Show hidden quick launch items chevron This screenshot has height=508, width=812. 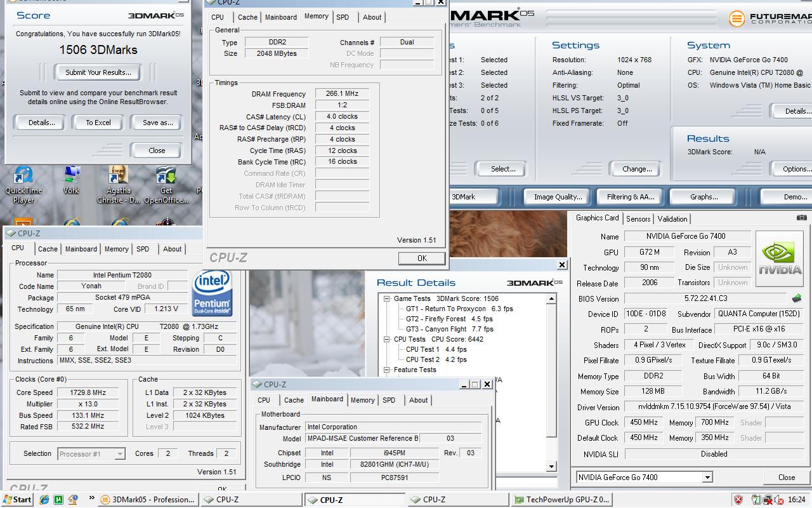(91, 498)
